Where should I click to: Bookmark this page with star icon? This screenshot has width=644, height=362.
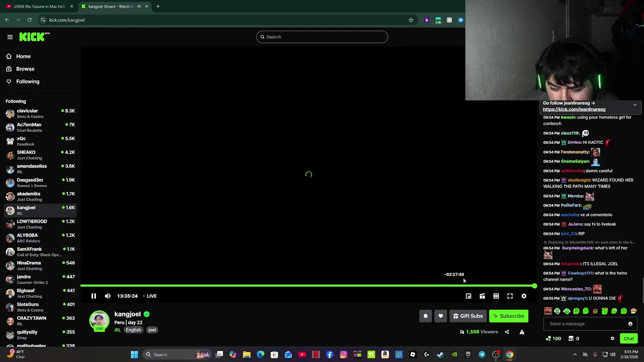(411, 20)
